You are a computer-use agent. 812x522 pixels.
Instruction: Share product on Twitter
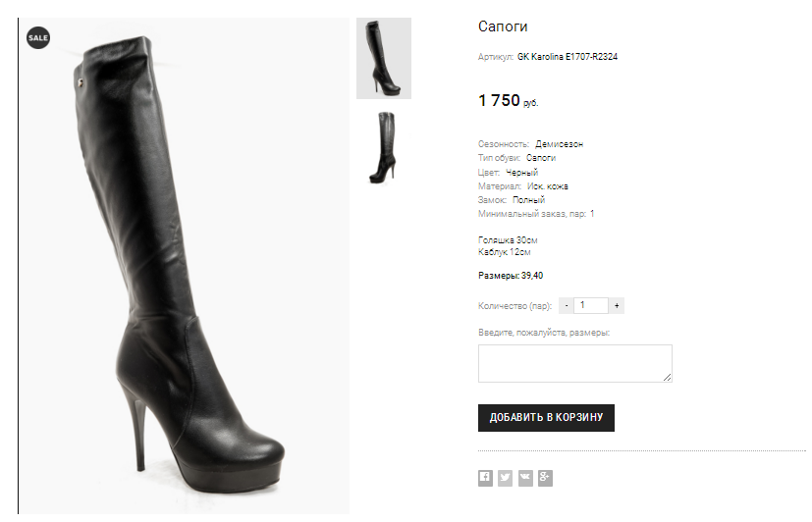505,478
